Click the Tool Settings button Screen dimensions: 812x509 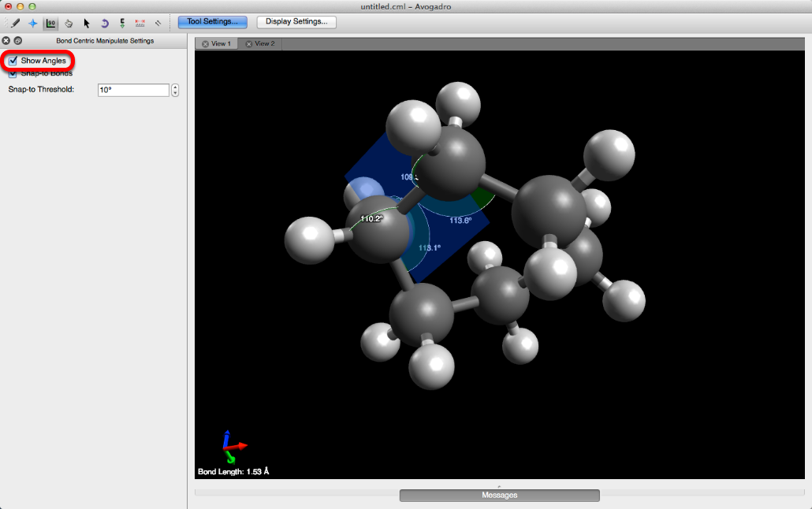pos(212,22)
